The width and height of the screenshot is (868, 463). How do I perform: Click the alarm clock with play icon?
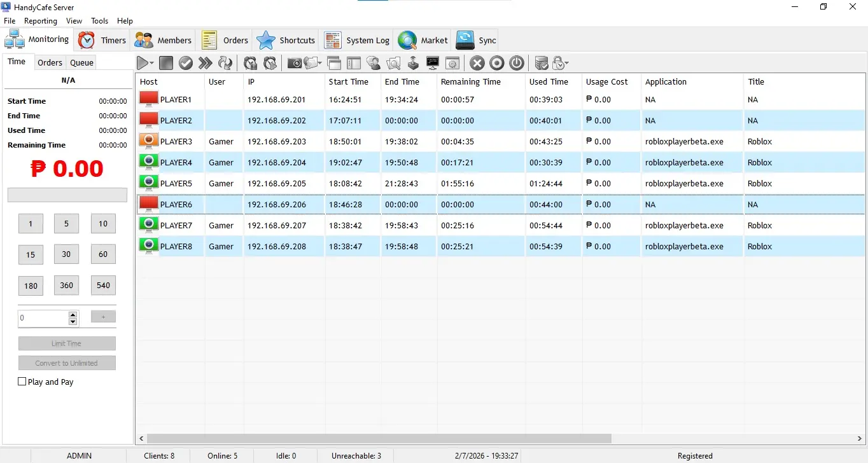coord(270,63)
